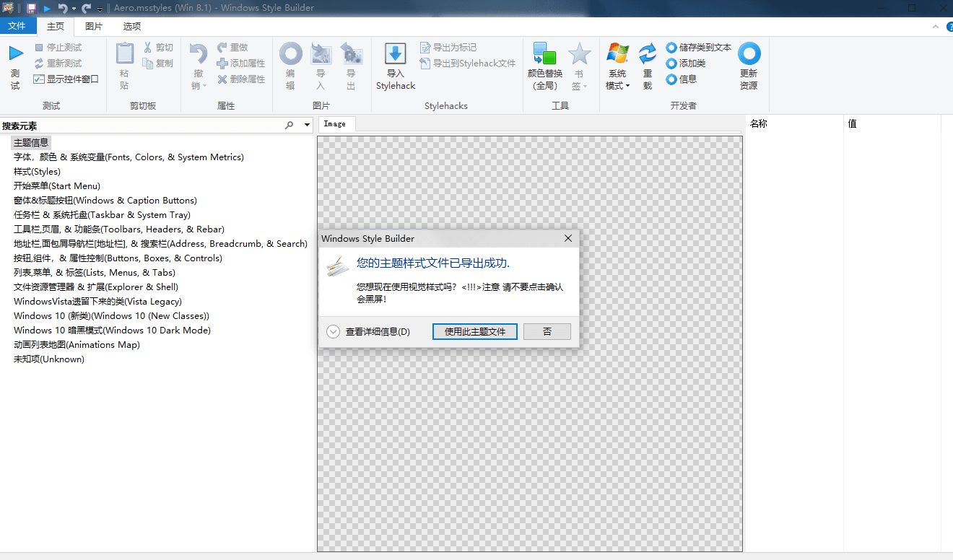The height and width of the screenshot is (560, 953).
Task: Click the 否 button in the dialog
Action: (x=547, y=332)
